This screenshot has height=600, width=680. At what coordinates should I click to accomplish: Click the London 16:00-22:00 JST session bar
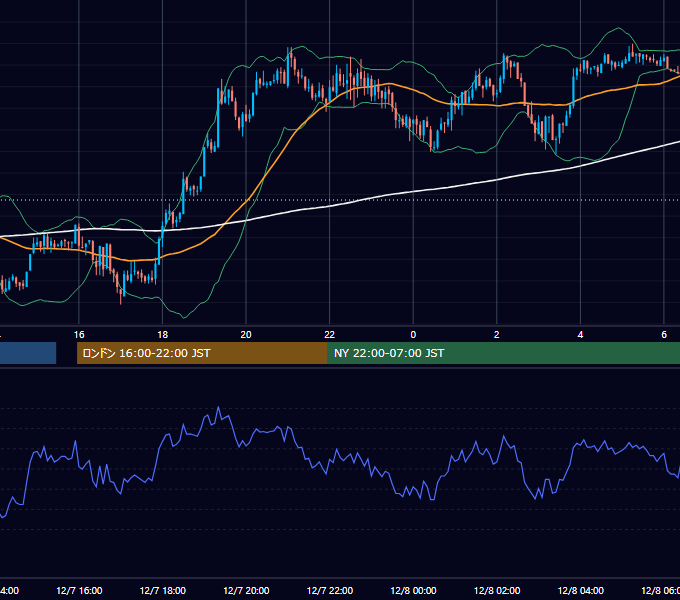coord(202,353)
